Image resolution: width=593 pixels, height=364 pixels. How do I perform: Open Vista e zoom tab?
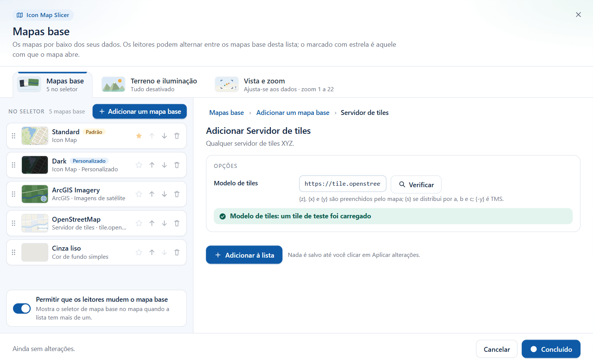click(x=275, y=85)
